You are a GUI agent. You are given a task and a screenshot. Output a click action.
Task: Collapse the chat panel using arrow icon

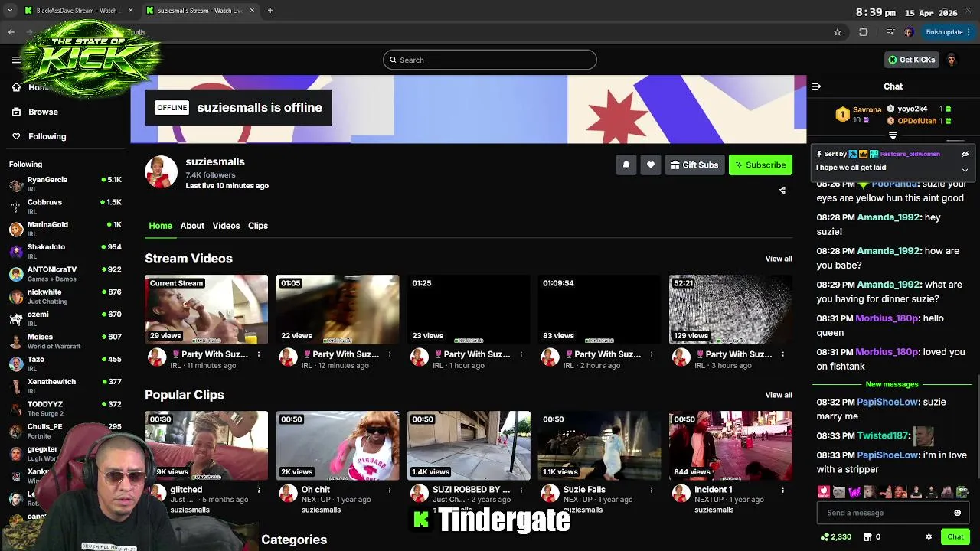point(816,86)
